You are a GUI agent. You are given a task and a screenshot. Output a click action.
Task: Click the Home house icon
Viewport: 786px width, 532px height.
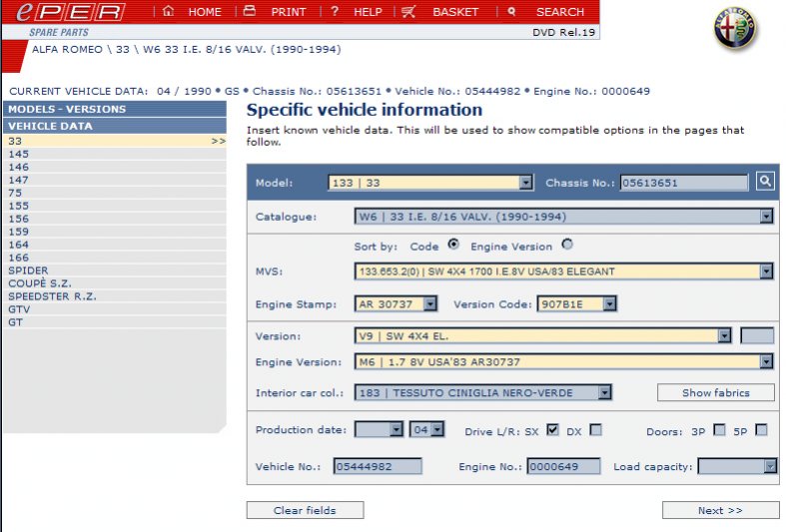[168, 12]
